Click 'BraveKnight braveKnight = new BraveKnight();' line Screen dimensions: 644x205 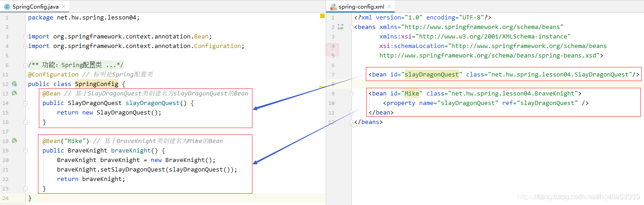pyautogui.click(x=136, y=160)
